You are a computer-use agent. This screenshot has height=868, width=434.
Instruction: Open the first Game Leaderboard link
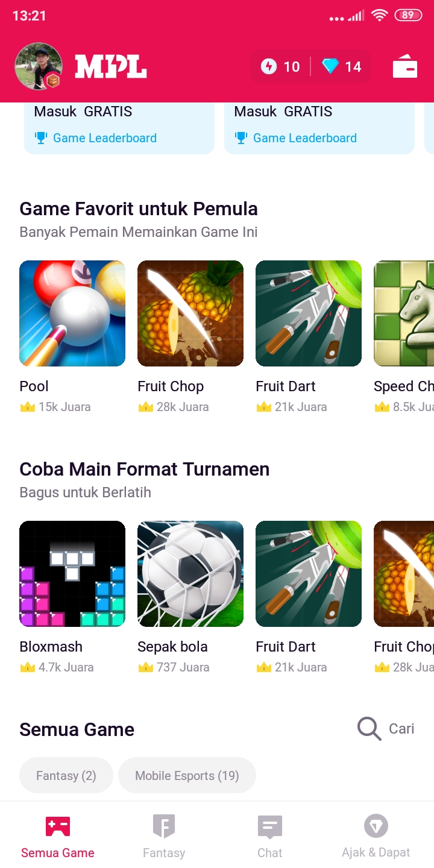click(x=95, y=138)
